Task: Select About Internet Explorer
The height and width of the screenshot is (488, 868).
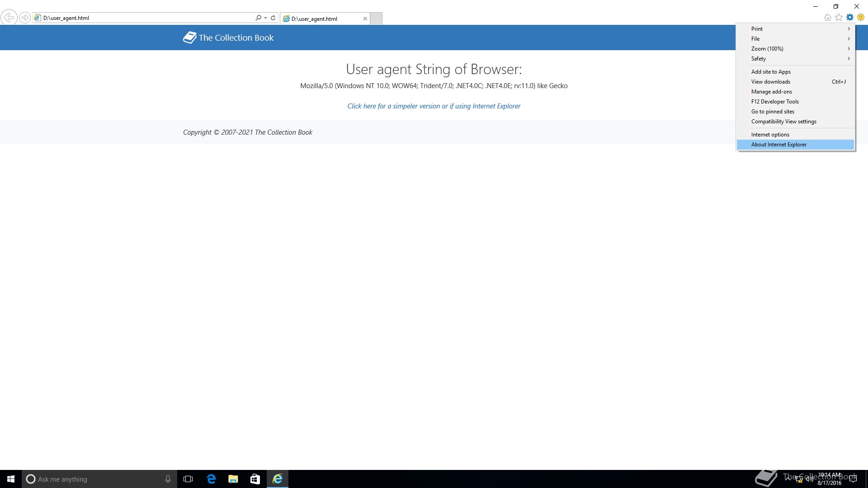Action: [796, 145]
